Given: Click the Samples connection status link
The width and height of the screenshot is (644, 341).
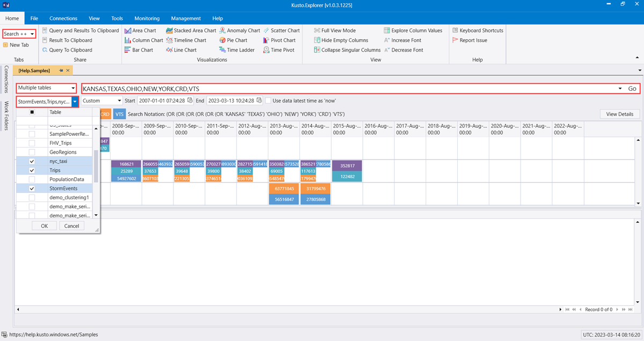Looking at the screenshot, I should (54, 334).
